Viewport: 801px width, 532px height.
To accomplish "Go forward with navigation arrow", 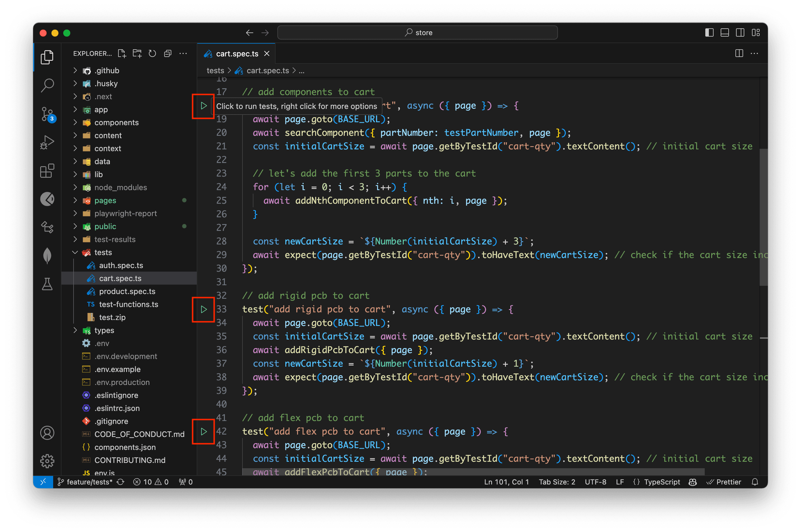I will (265, 32).
